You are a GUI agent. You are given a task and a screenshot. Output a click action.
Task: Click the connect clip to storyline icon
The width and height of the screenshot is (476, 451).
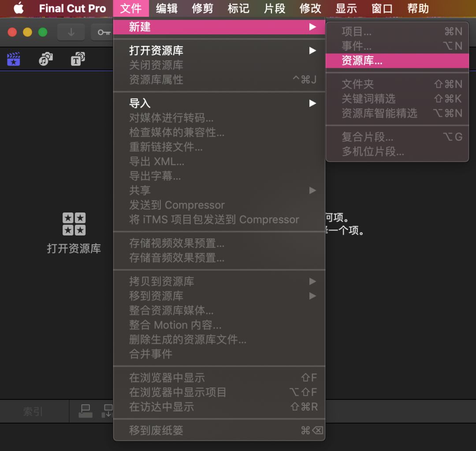85,411
